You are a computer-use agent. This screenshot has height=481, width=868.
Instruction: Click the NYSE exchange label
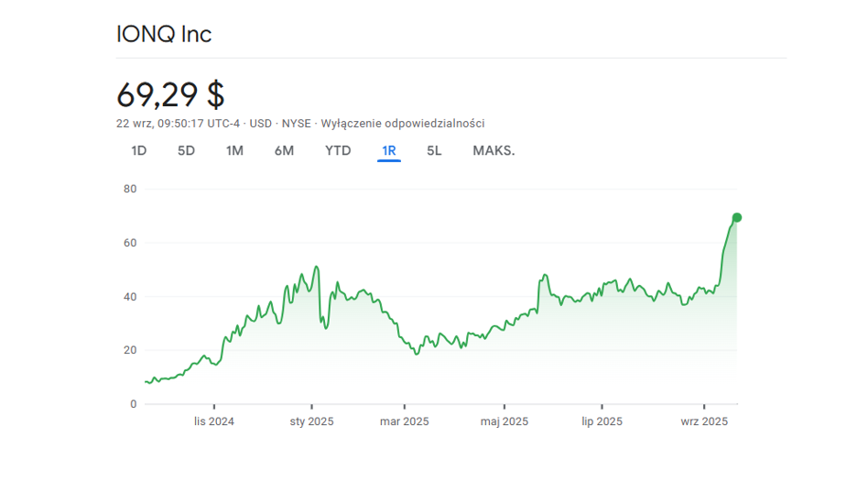296,124
